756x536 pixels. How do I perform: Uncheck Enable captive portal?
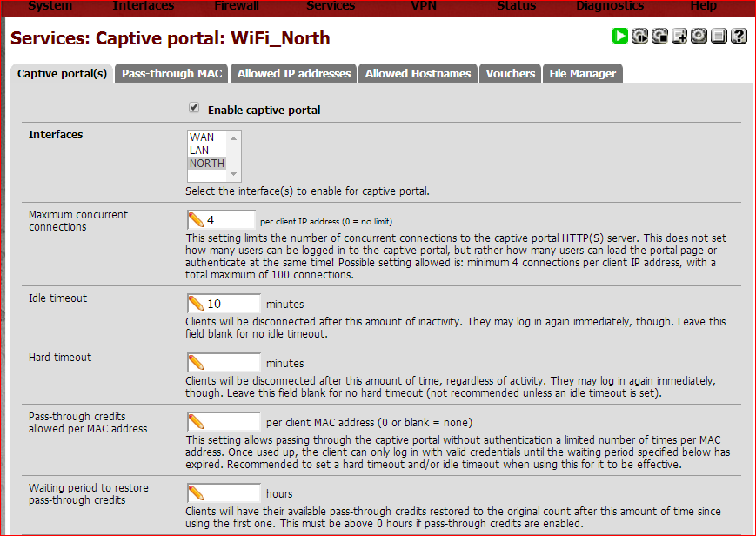pos(193,107)
